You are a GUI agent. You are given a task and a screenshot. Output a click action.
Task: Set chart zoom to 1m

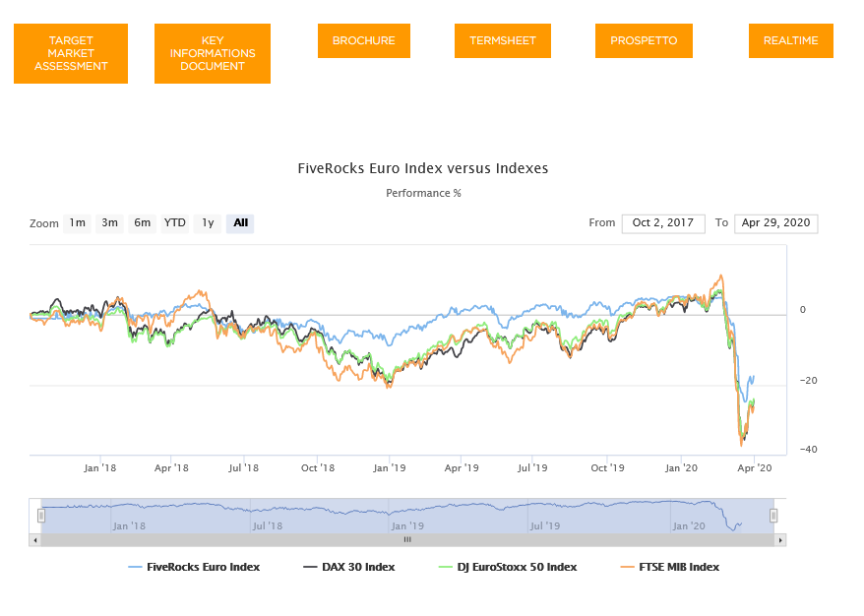(x=77, y=223)
